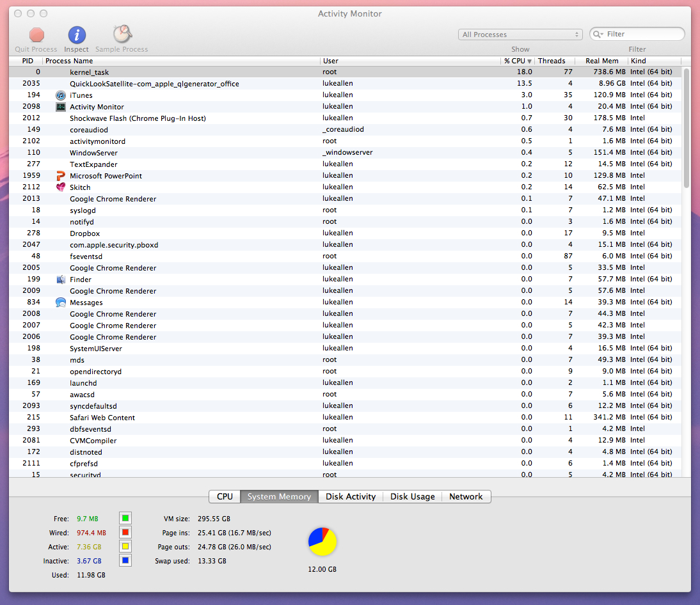Select QuickLookSatellite-com_apple_qlgenerator_office process
Image resolution: width=700 pixels, height=605 pixels.
tap(345, 83)
